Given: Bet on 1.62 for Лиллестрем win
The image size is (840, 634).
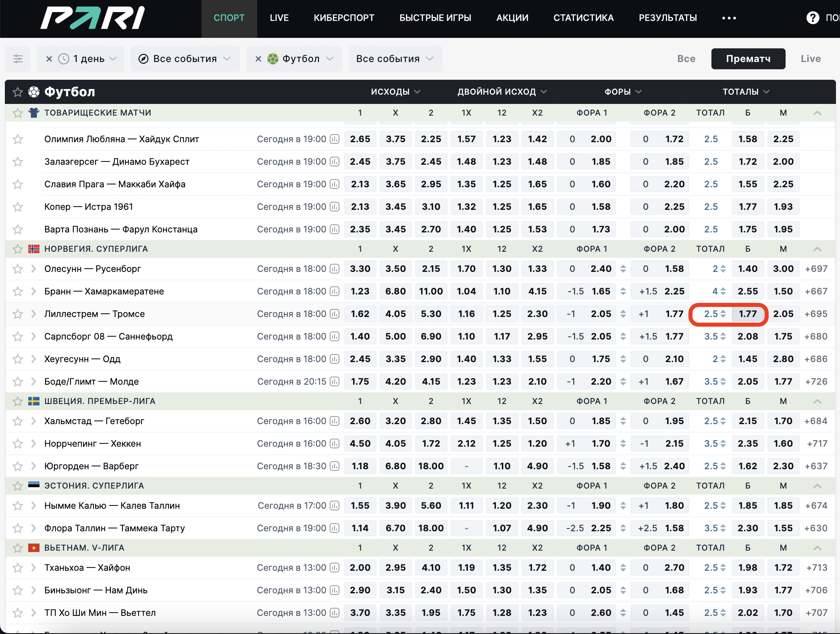Looking at the screenshot, I should pos(360,314).
